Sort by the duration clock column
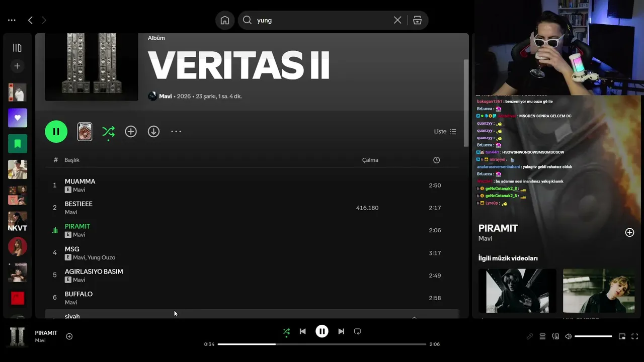 [436, 160]
